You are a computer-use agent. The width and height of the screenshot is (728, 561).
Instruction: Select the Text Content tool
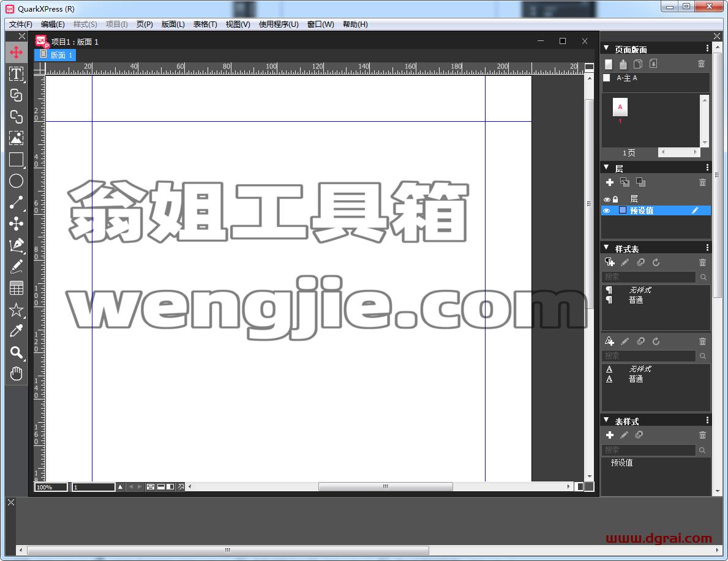click(17, 73)
